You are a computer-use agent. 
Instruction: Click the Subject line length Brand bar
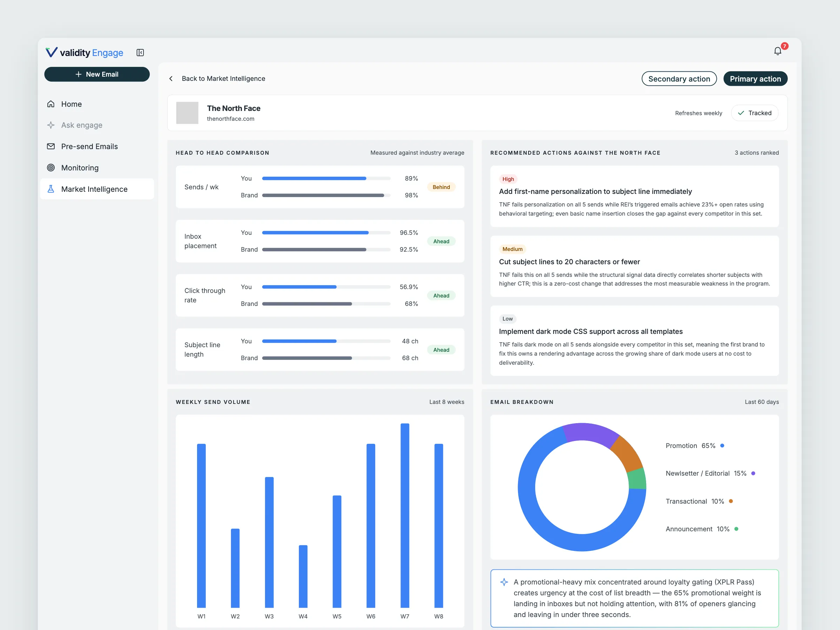point(326,358)
